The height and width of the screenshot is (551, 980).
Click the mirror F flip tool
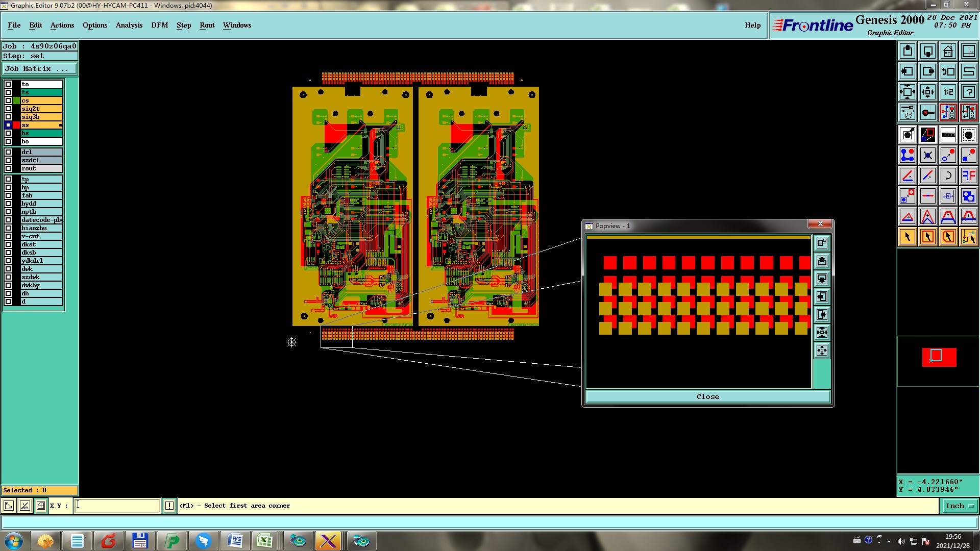pos(968,176)
